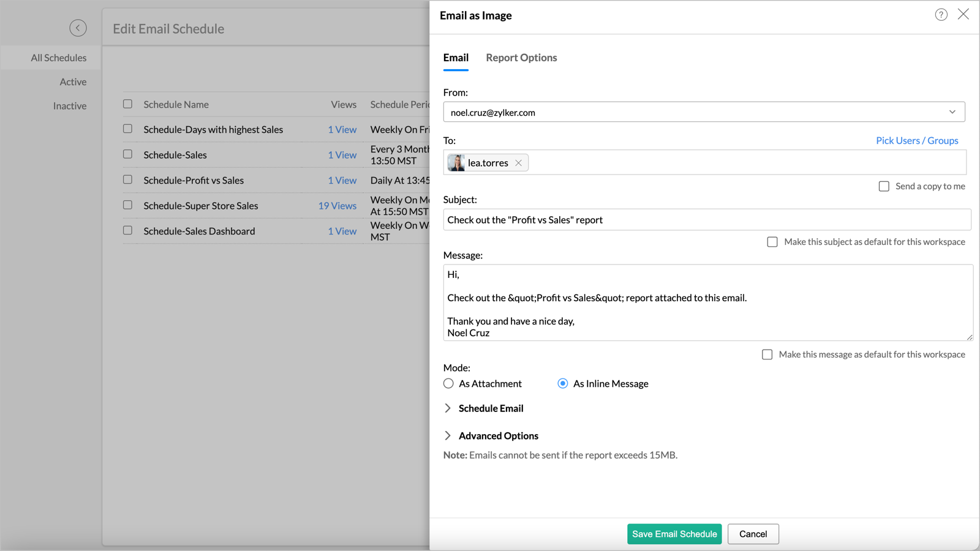Image resolution: width=980 pixels, height=551 pixels.
Task: Close the Email as Image panel
Action: coord(963,13)
